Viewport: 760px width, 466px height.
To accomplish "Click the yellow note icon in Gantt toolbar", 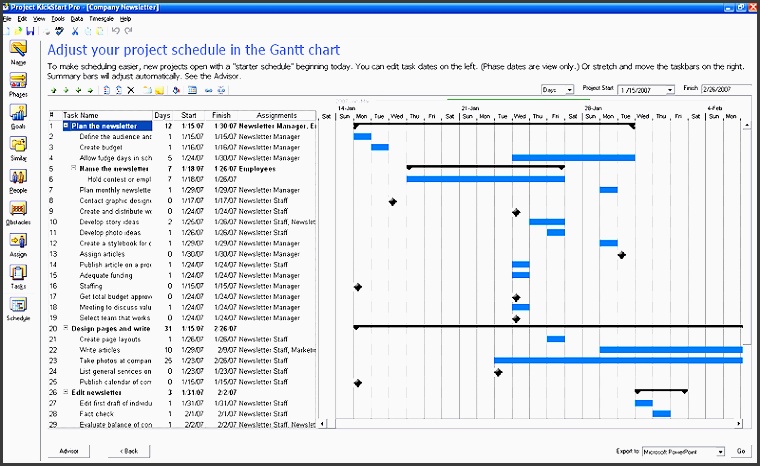I will (159, 90).
